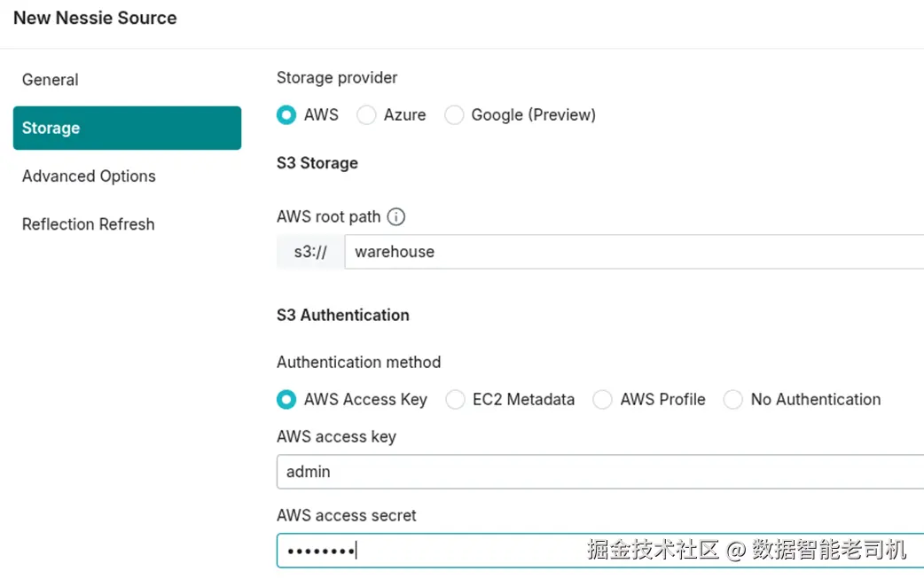Select the highlighted Storage tab
The width and height of the screenshot is (924, 579).
[x=127, y=128]
